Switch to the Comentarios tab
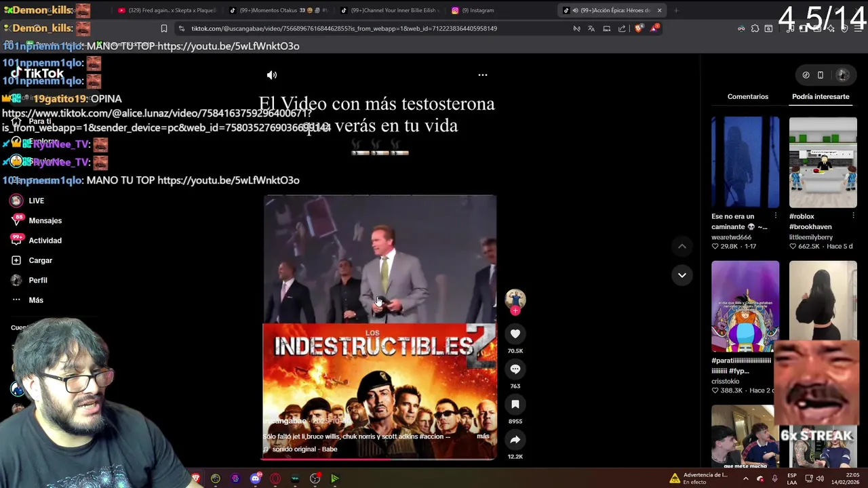Viewport: 868px width, 488px height. tap(748, 97)
